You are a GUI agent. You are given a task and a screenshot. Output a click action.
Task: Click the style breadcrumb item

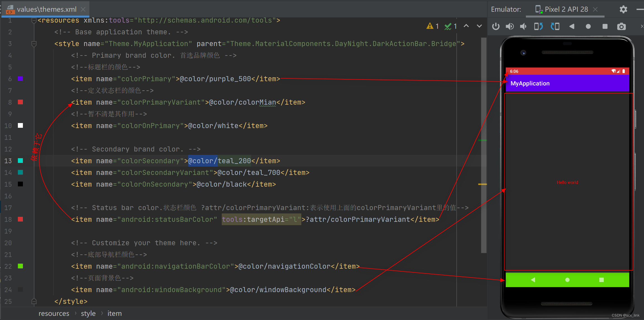pos(88,313)
